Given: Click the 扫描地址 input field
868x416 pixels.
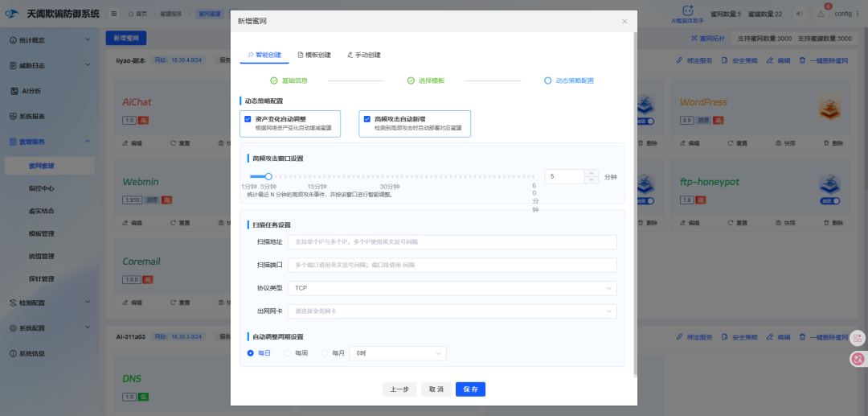Looking at the screenshot, I should (452, 241).
